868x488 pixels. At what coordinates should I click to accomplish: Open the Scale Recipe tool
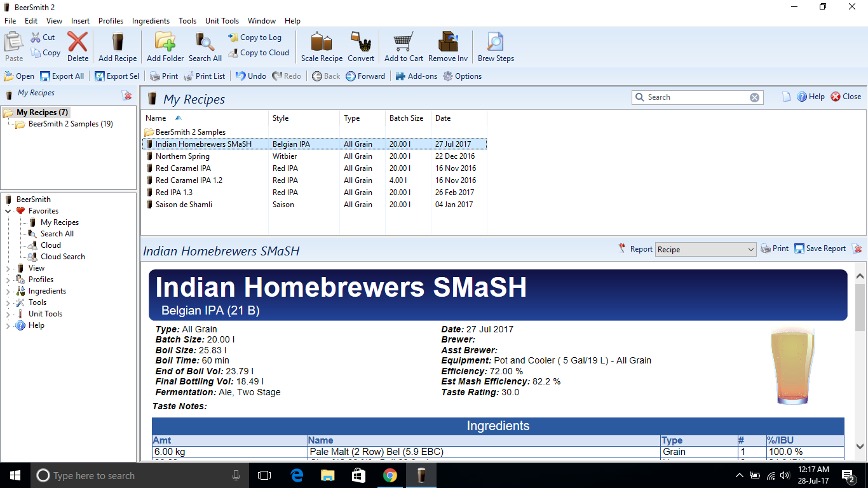322,46
